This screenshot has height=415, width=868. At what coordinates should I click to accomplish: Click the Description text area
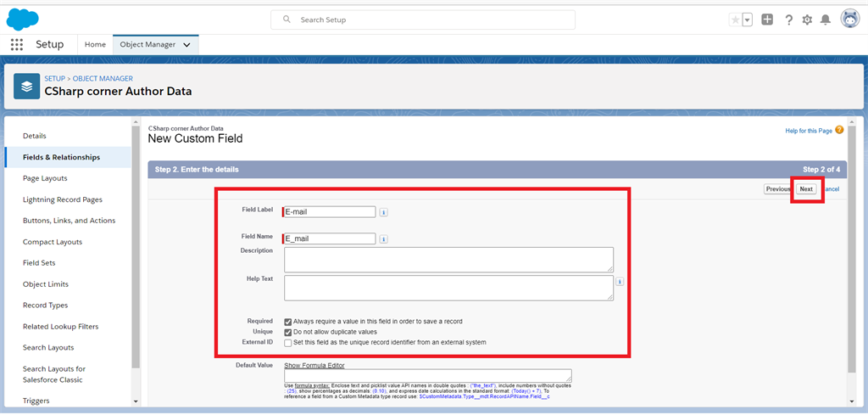pyautogui.click(x=449, y=260)
